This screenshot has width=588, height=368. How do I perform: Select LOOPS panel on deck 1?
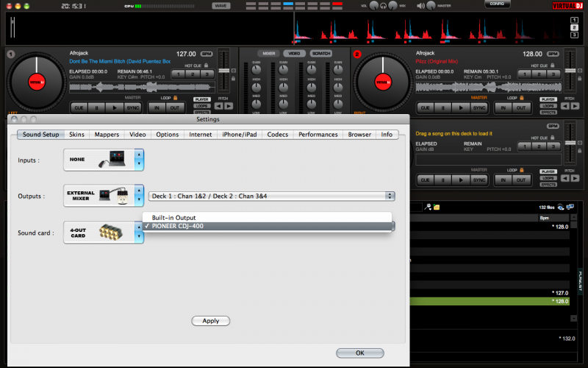pos(201,106)
